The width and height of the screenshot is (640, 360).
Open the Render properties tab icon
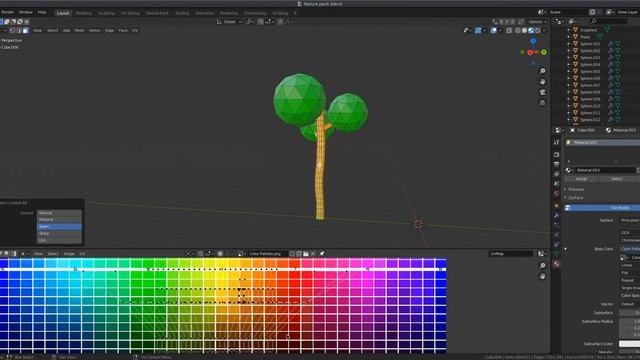coord(556,155)
